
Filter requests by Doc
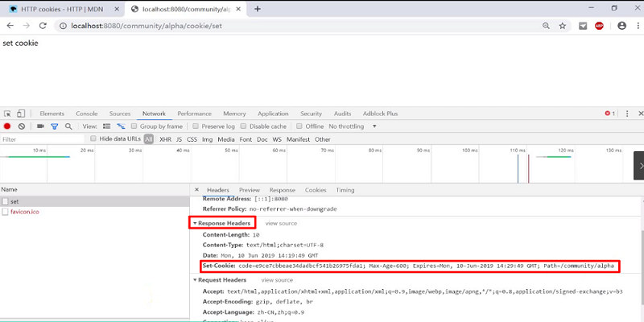pyautogui.click(x=262, y=139)
